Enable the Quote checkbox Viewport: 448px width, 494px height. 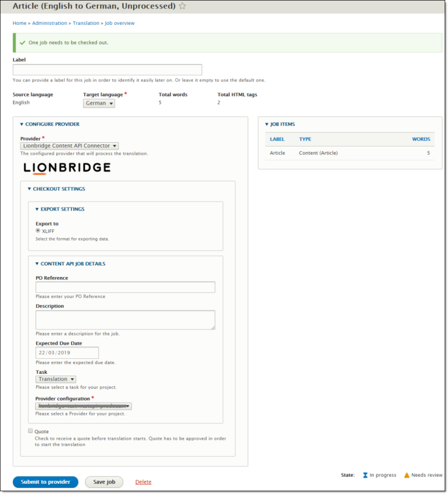(30, 431)
